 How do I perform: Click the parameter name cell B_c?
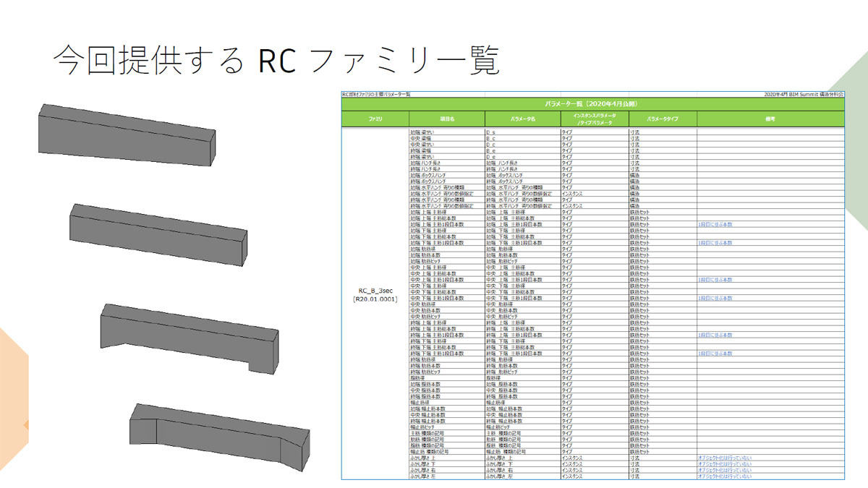[522, 139]
